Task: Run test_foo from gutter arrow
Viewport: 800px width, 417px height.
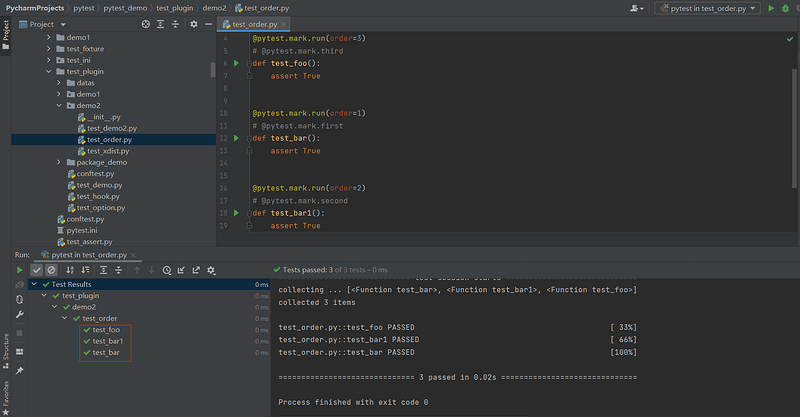Action: pos(236,63)
